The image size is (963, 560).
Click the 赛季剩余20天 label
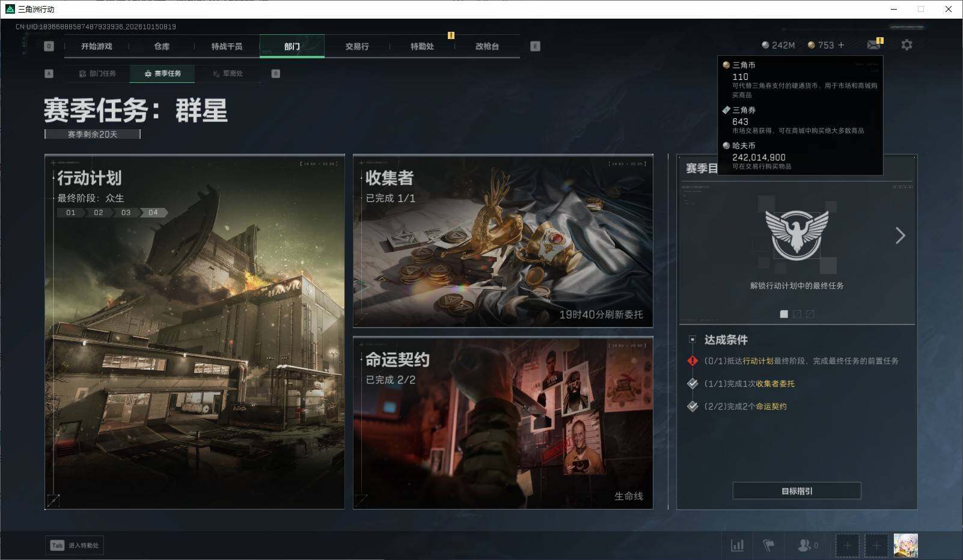click(93, 135)
